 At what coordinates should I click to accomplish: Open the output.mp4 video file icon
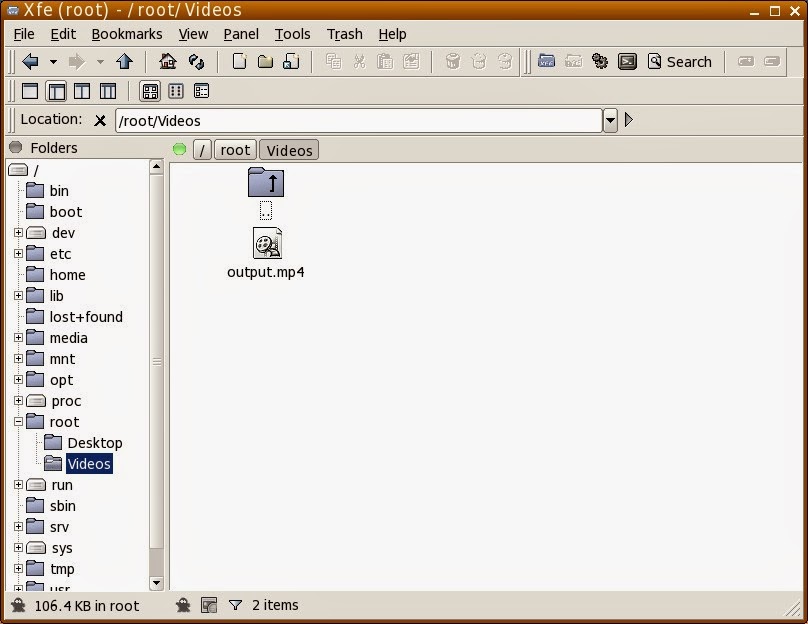pos(267,243)
